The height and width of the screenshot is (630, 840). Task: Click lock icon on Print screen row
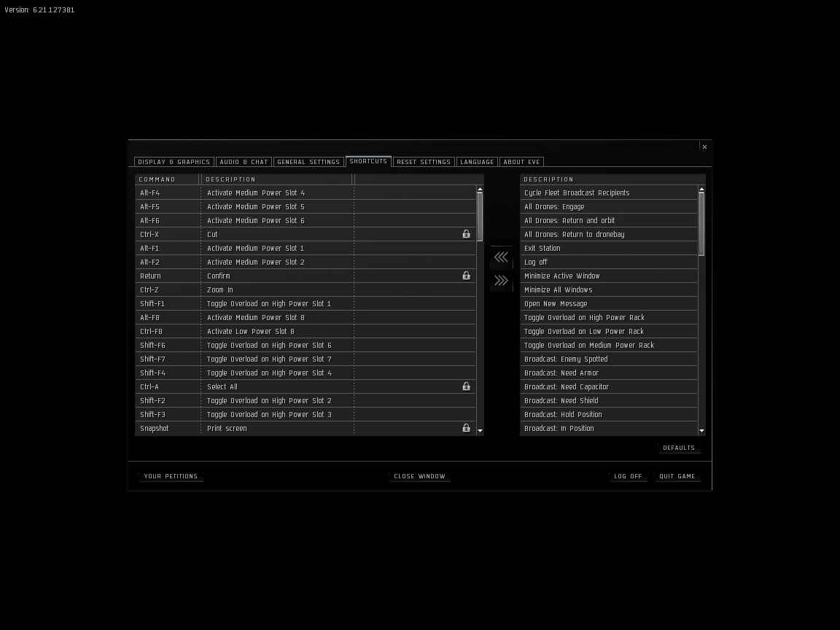[466, 428]
